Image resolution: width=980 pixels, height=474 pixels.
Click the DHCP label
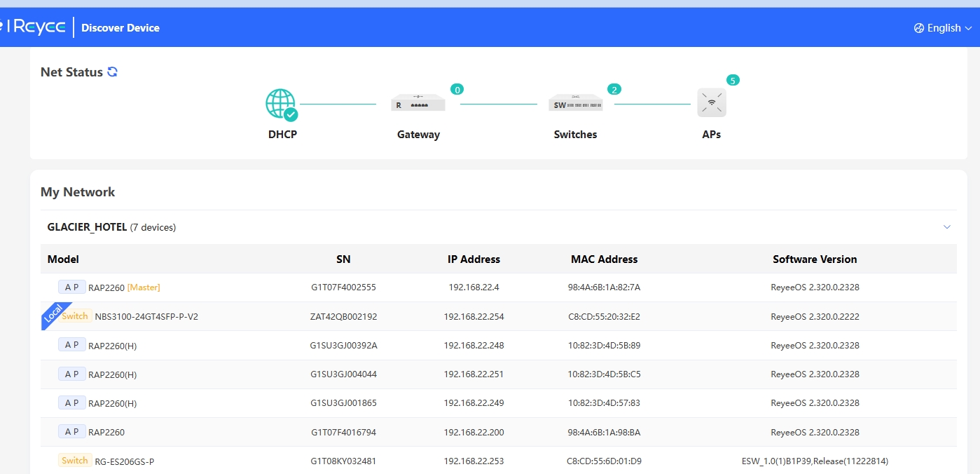coord(282,135)
